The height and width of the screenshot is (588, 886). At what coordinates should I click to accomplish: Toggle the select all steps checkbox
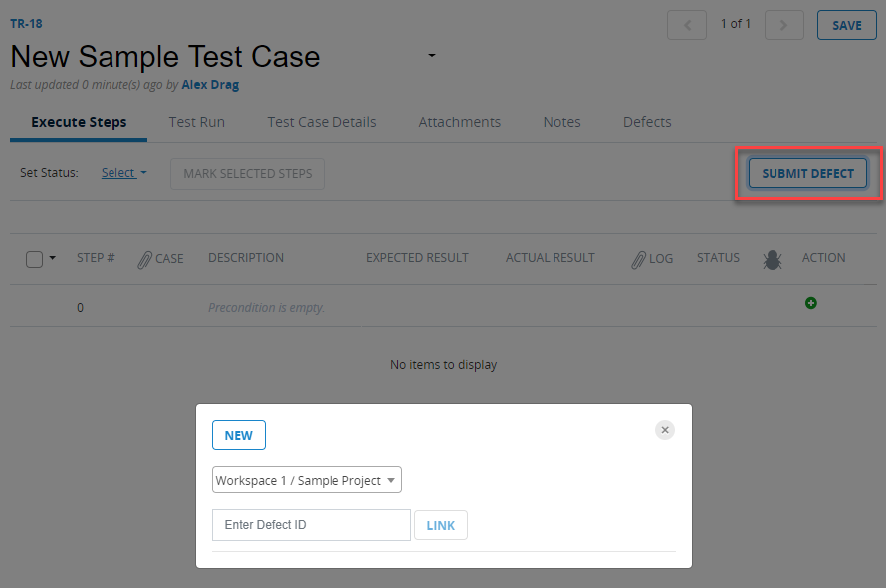click(x=34, y=259)
